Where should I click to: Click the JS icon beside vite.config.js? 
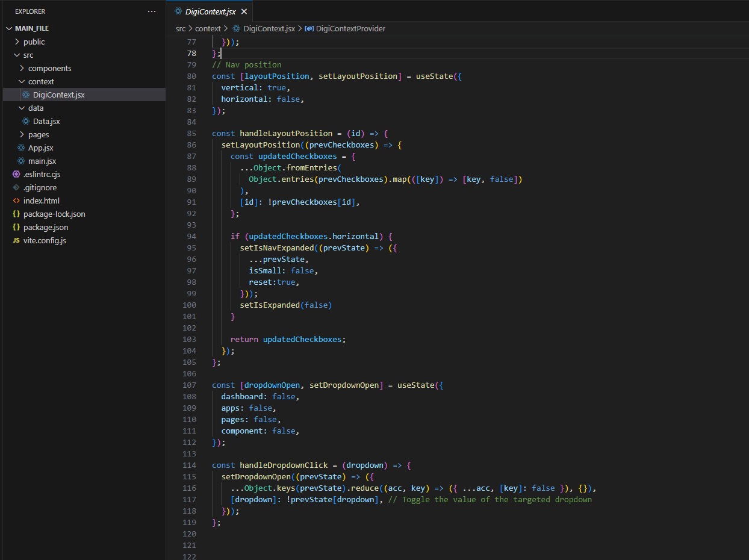(x=16, y=240)
